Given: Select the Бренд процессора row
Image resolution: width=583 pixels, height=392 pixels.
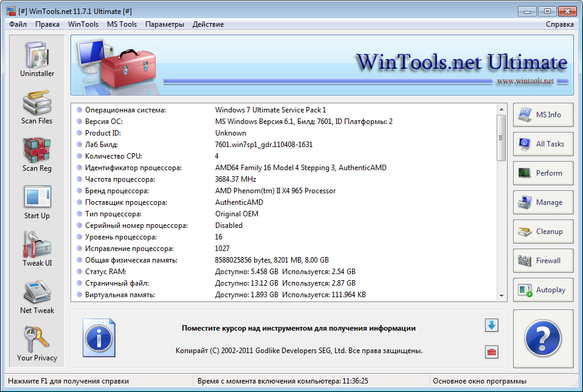Looking at the screenshot, I should [x=285, y=191].
